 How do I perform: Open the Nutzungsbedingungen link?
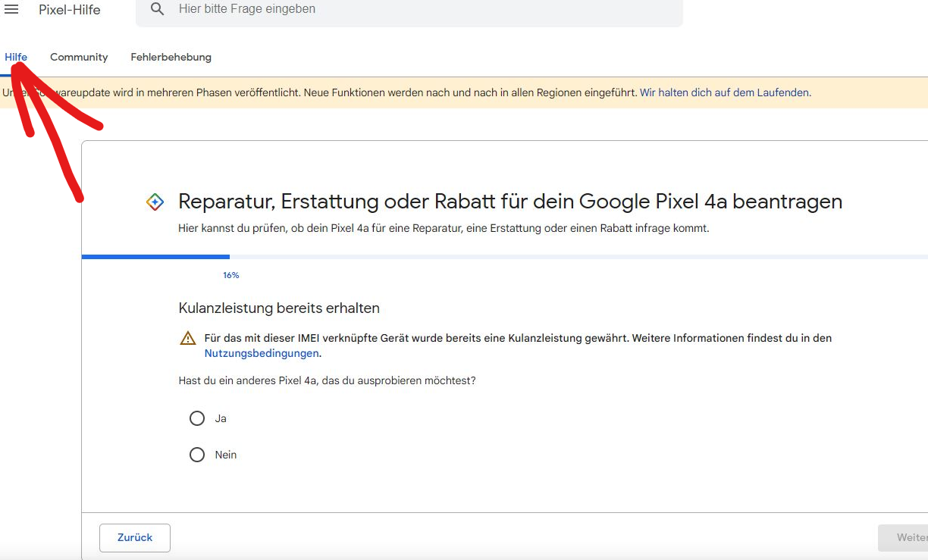click(x=262, y=353)
